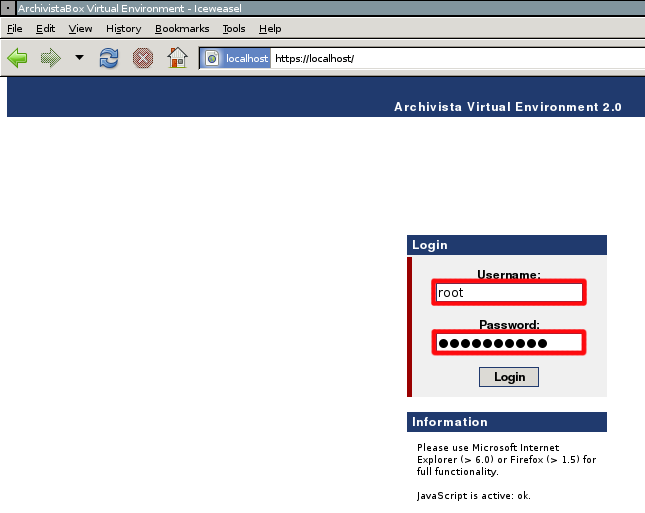This screenshot has width=645, height=513.
Task: Click the Username field containing root
Action: pyautogui.click(x=509, y=292)
